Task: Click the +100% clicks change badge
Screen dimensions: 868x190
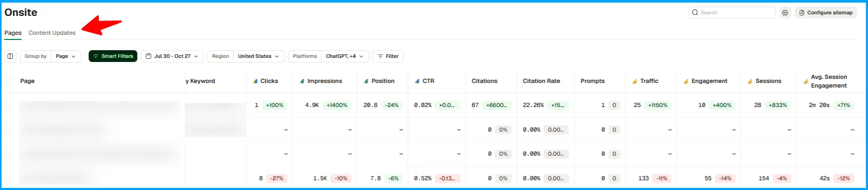Action: [x=274, y=105]
